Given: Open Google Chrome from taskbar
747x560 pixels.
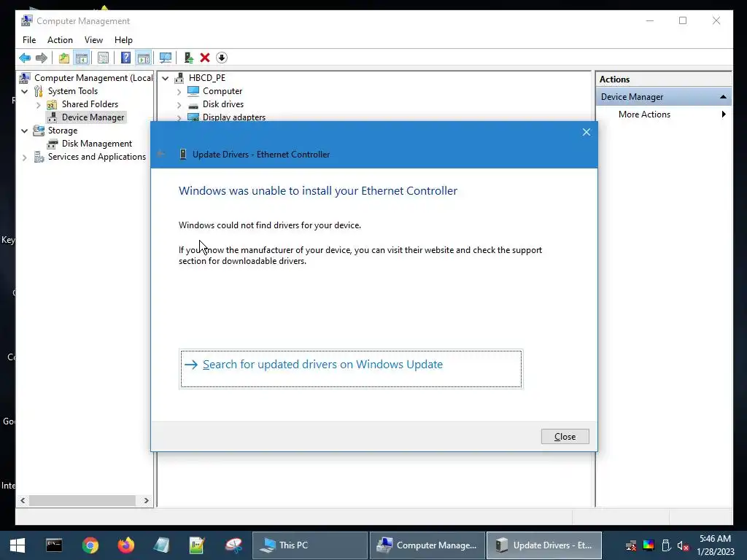Looking at the screenshot, I should click(x=90, y=545).
